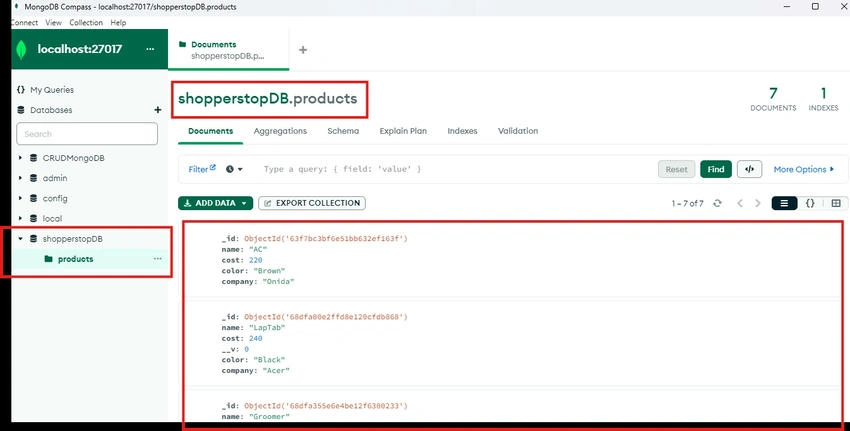Switch to the Indexes tab
Viewport: 850px width, 431px height.
pos(462,131)
